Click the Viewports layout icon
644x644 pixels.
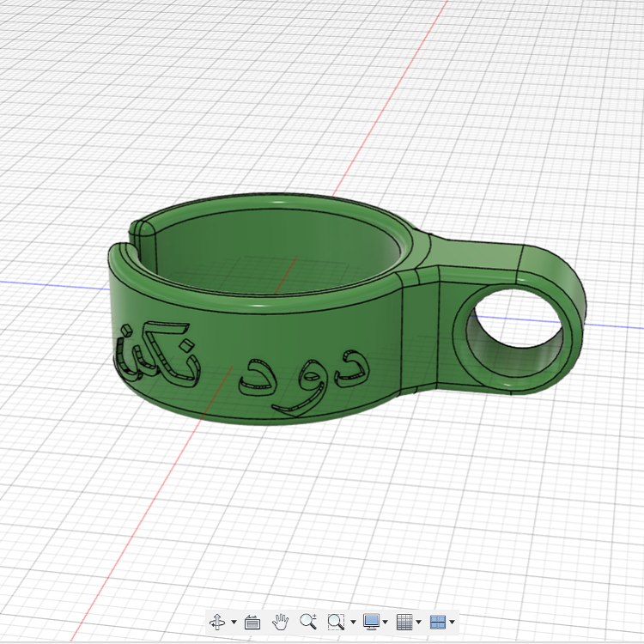point(438,622)
